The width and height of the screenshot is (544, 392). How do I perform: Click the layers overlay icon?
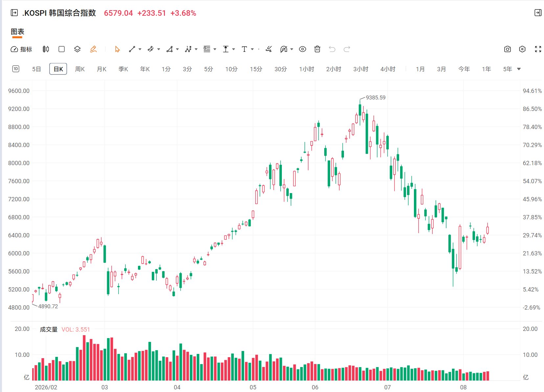(x=77, y=49)
